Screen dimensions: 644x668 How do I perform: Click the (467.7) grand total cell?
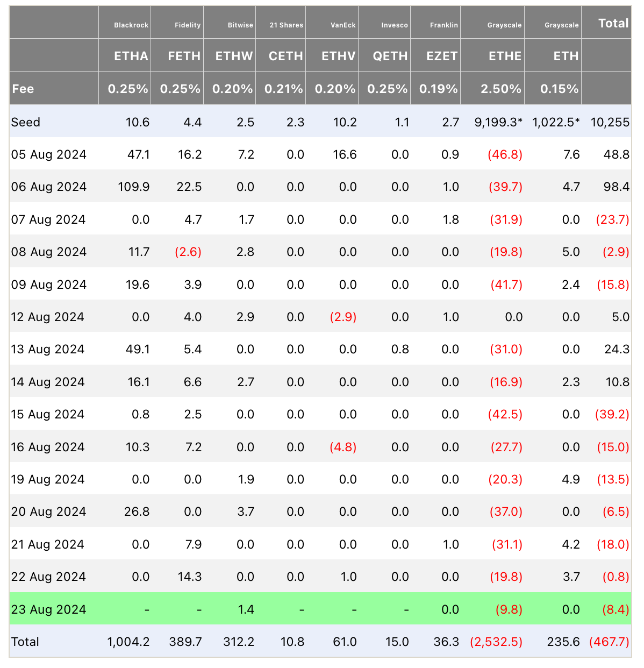click(609, 642)
